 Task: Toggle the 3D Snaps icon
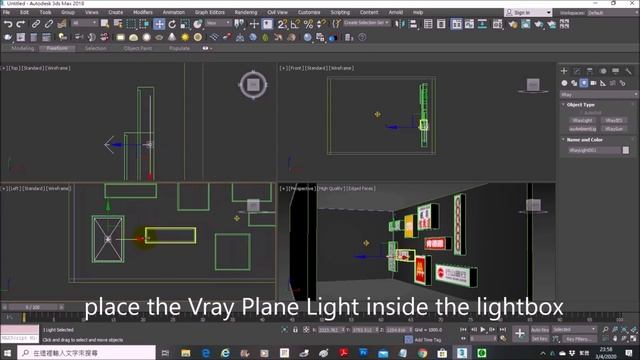(x=282, y=24)
